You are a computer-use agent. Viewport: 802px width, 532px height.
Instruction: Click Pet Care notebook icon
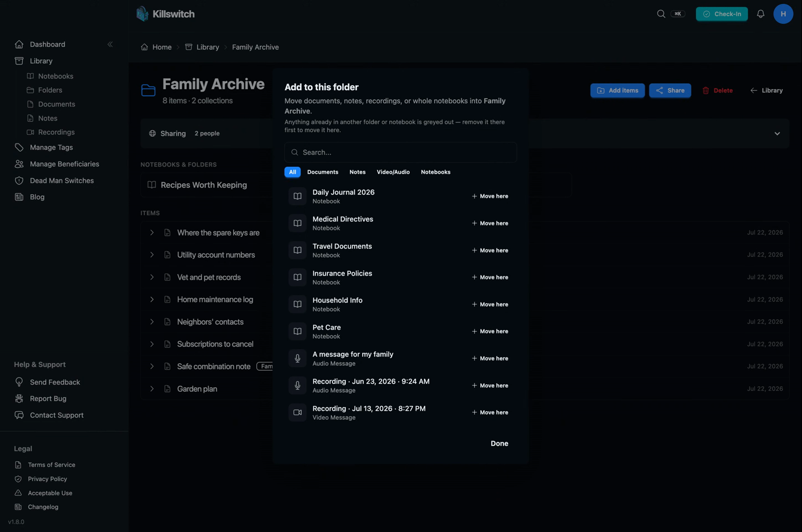[297, 331]
